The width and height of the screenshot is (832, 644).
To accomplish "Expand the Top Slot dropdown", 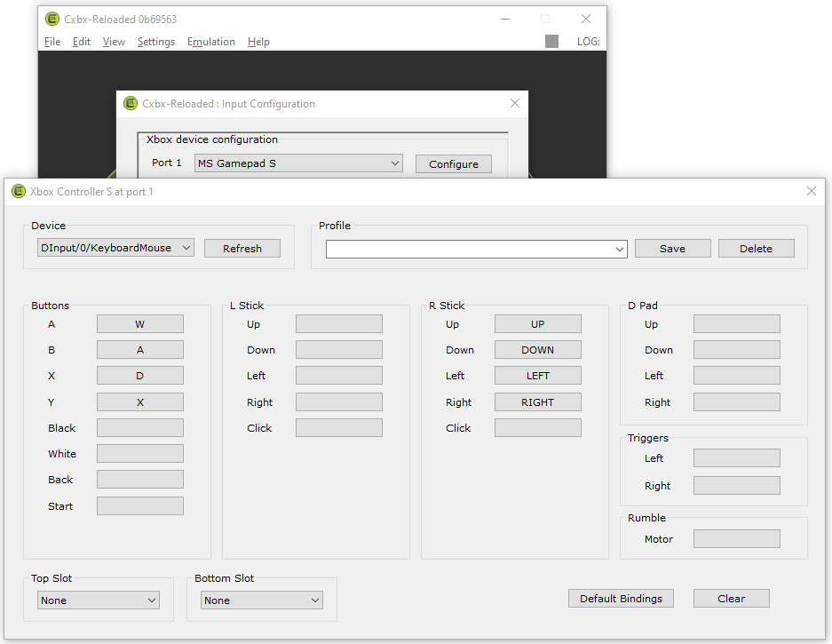I will [x=99, y=600].
